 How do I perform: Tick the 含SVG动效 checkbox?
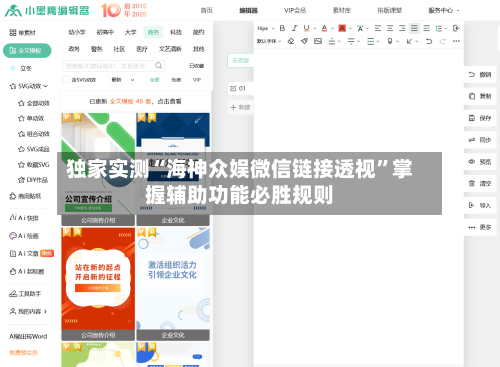(66, 80)
